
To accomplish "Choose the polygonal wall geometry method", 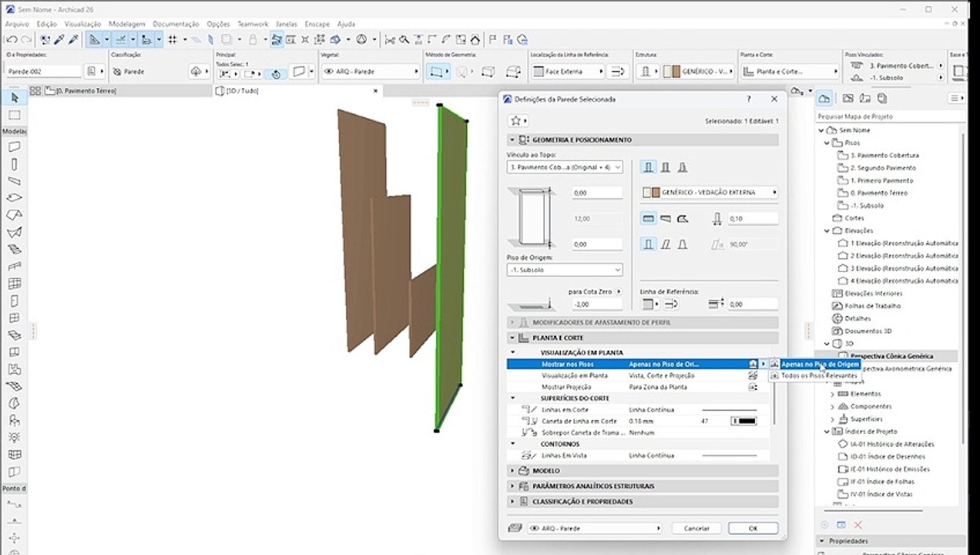I will tap(682, 219).
